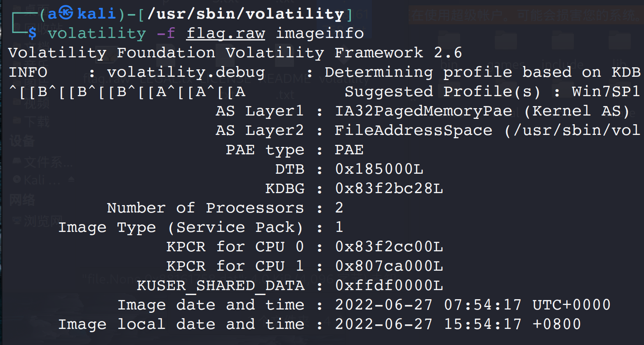Screen dimensions: 644x345
Task: Click the /usr/sbin/volatility path in prompt
Action: point(246,14)
